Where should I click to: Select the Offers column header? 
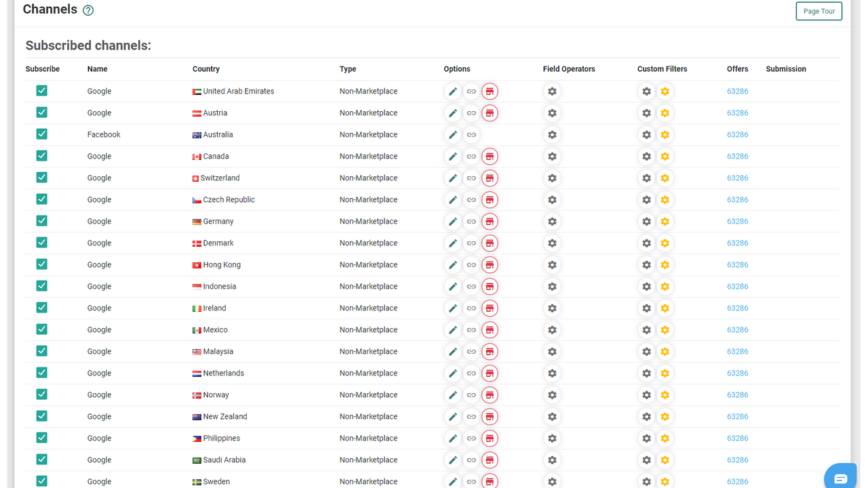click(738, 68)
